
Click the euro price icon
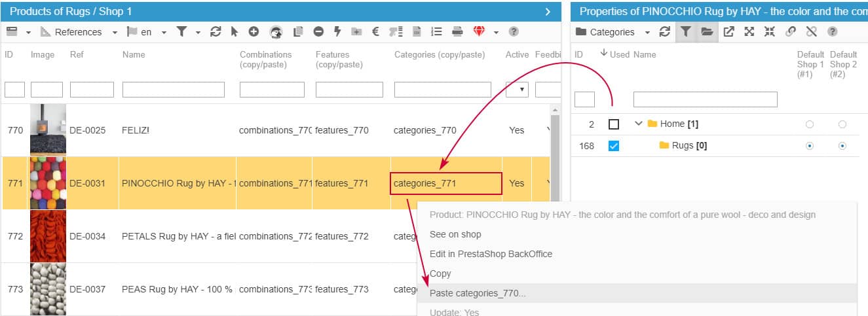(x=375, y=31)
